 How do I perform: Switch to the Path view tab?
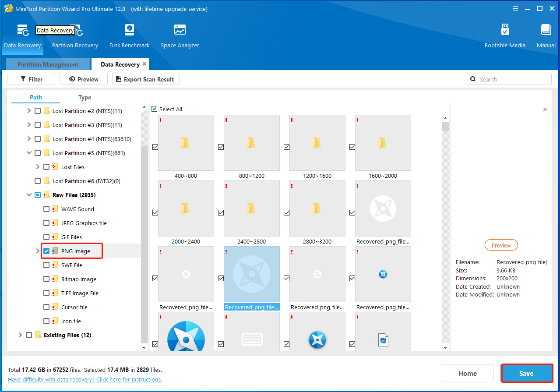tap(36, 97)
